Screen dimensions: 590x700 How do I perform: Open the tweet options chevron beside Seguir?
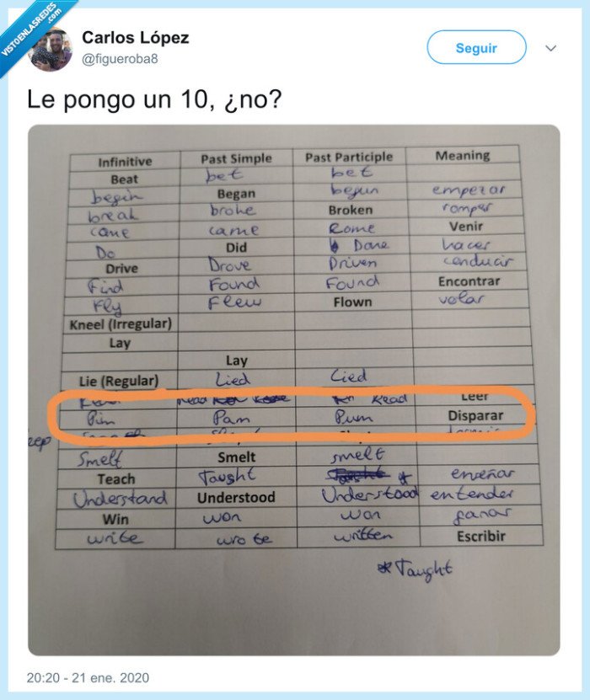(553, 48)
